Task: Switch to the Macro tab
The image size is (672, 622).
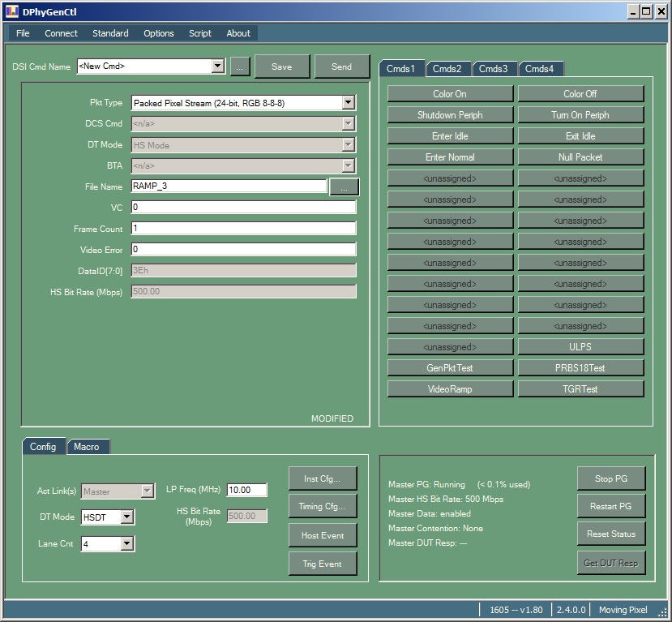Action: (x=86, y=447)
